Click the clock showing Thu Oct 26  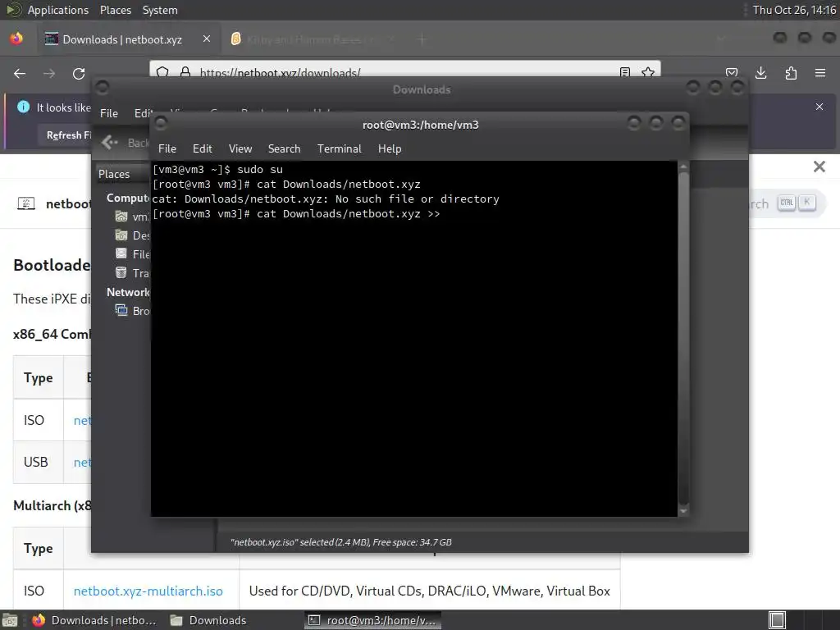(794, 10)
